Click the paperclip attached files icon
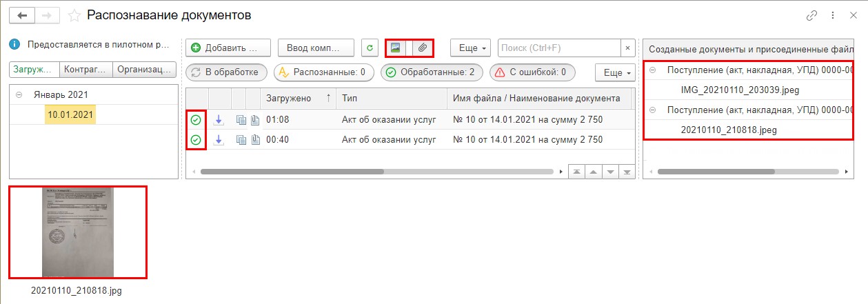 [423, 48]
